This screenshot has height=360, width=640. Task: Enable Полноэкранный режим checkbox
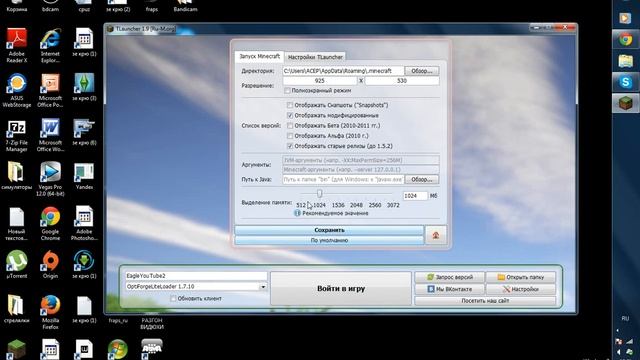point(287,90)
